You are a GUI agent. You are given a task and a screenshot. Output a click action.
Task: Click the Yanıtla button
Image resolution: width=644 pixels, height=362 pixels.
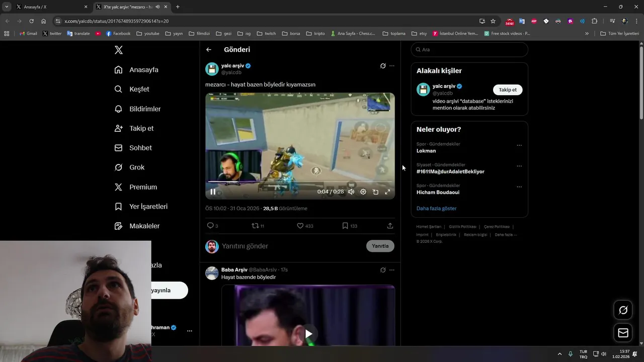pyautogui.click(x=380, y=246)
